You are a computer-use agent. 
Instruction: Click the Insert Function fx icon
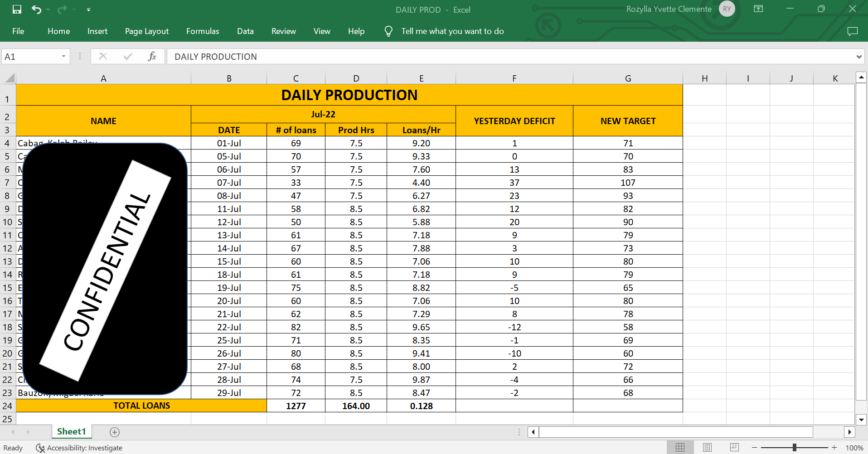click(152, 56)
